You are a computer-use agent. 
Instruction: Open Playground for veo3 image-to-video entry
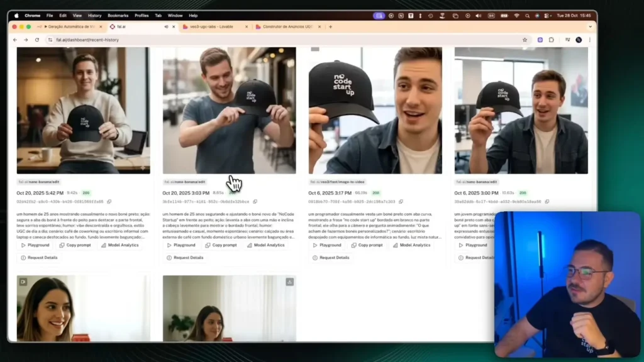[326, 245]
